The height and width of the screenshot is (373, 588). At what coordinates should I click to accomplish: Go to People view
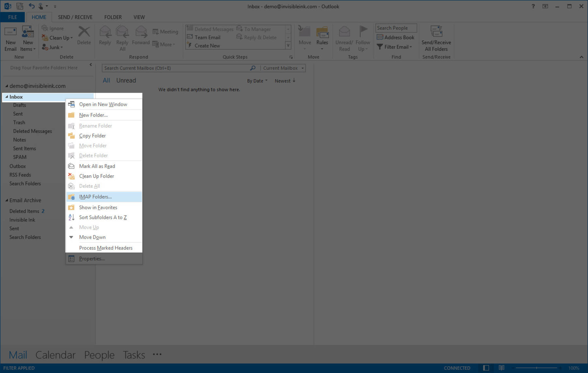point(99,355)
